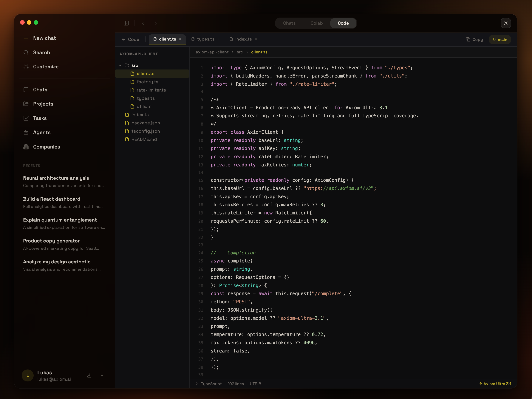Open the main branch selector
Screen dimensions: 532x399
[500, 39]
